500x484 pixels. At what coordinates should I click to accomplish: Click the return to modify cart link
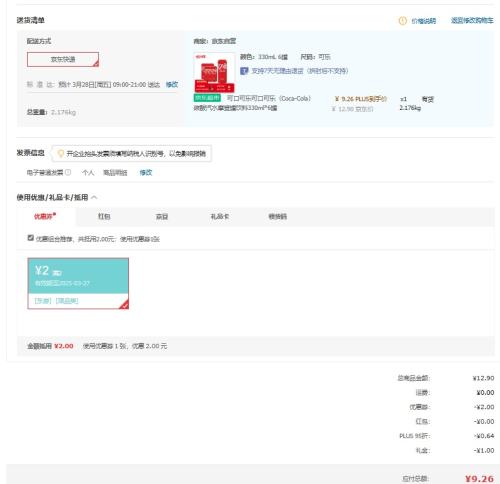(x=472, y=20)
